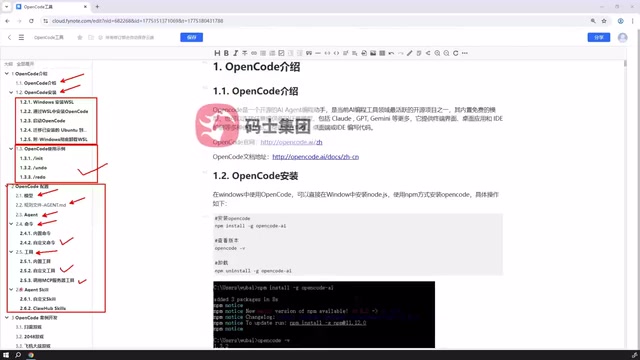Insert a hyperlink from the toolbar

(x=254, y=53)
